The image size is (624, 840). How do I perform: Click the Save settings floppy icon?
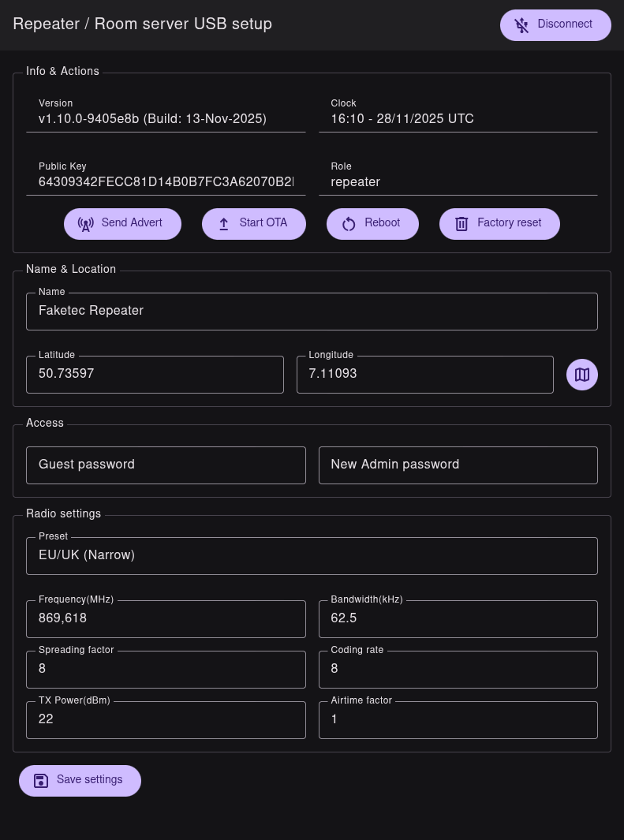point(42,781)
